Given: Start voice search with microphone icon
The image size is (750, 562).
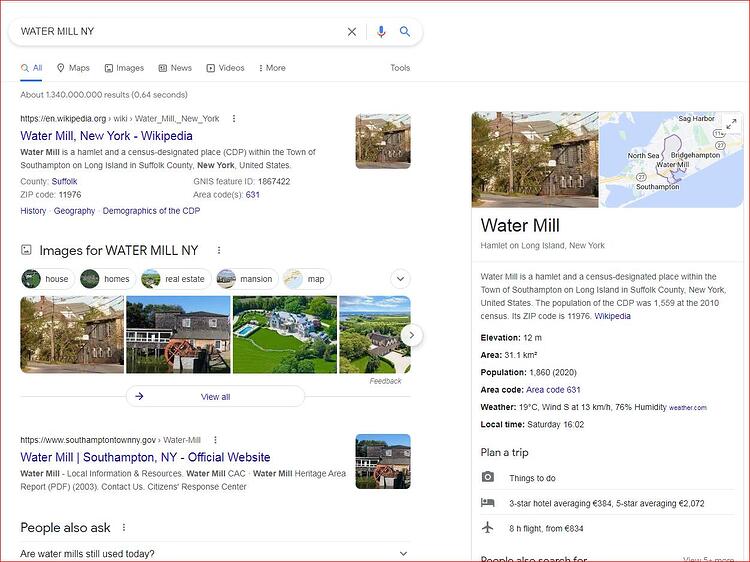Looking at the screenshot, I should tap(381, 32).
